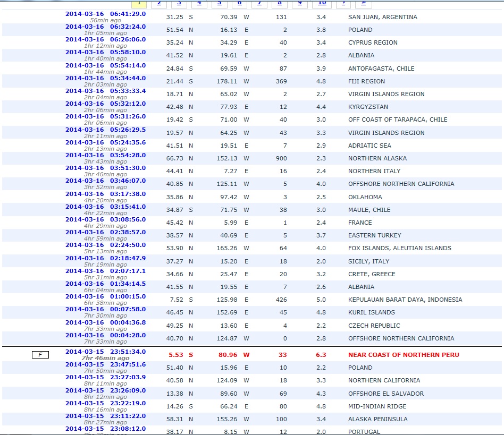
Task: Click the 'CRETE, GREECE' region name
Action: coord(372,275)
